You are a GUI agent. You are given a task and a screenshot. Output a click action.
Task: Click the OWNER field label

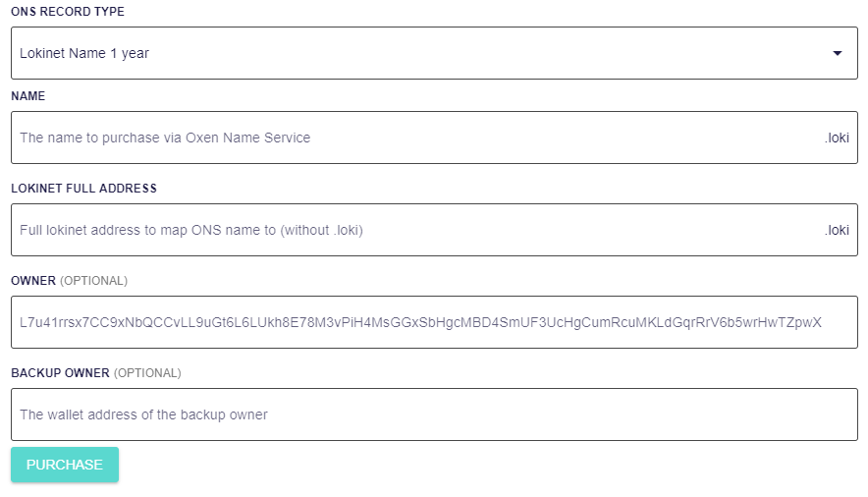33,281
